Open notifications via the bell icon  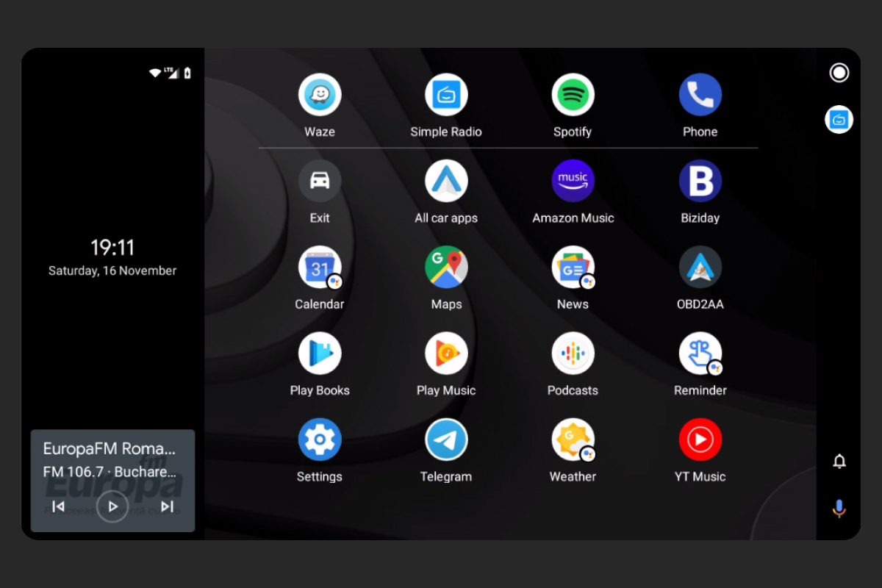click(839, 461)
